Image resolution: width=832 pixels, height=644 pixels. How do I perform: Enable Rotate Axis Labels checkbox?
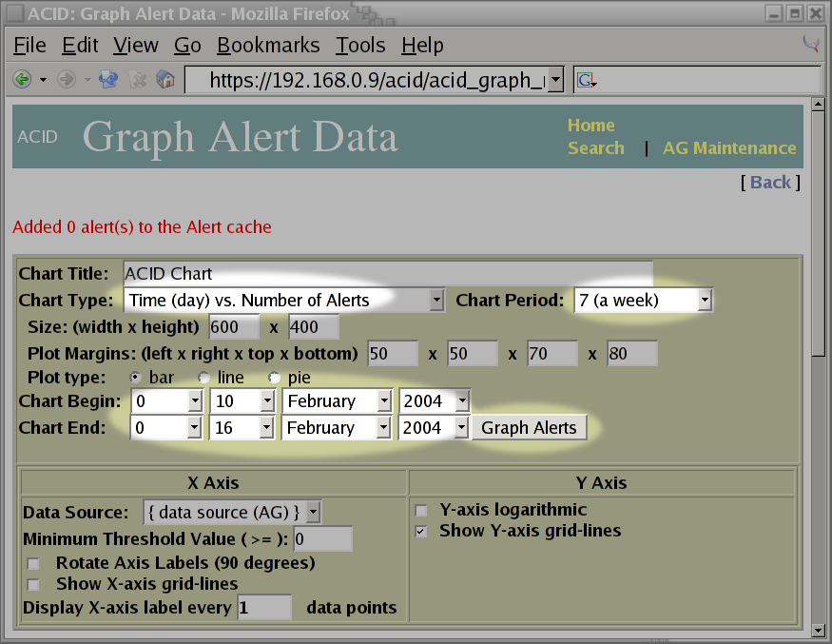33,564
